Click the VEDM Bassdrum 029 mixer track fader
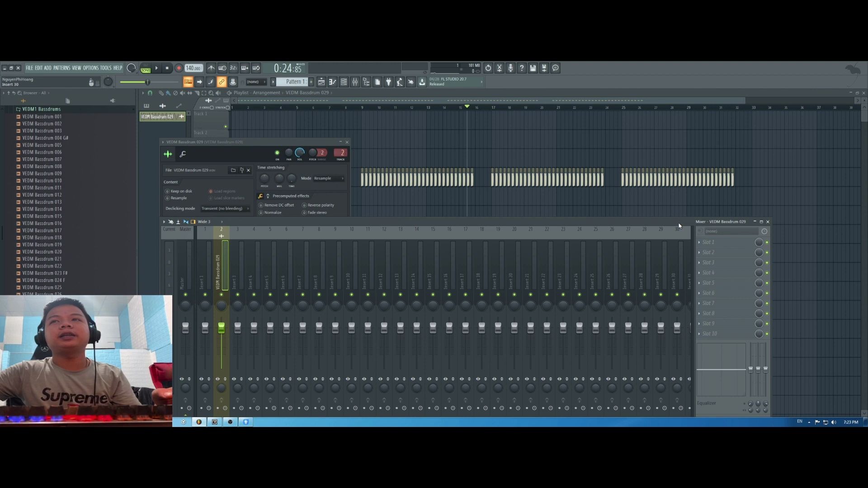Image resolution: width=868 pixels, height=488 pixels. coord(222,328)
